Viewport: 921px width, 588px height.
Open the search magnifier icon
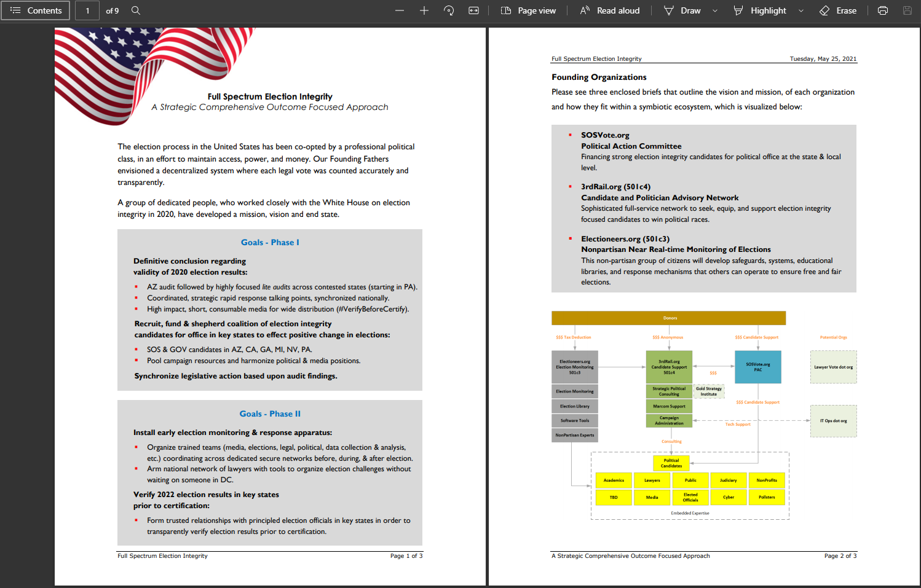[136, 10]
